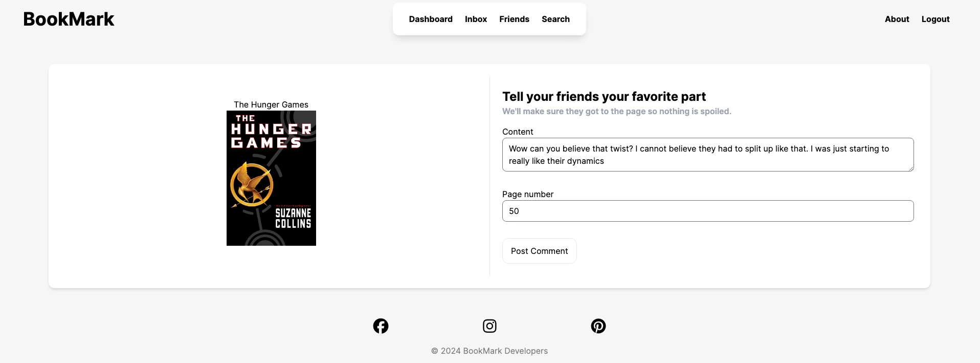Image resolution: width=980 pixels, height=363 pixels.
Task: Log out using the Logout link
Action: [x=936, y=19]
